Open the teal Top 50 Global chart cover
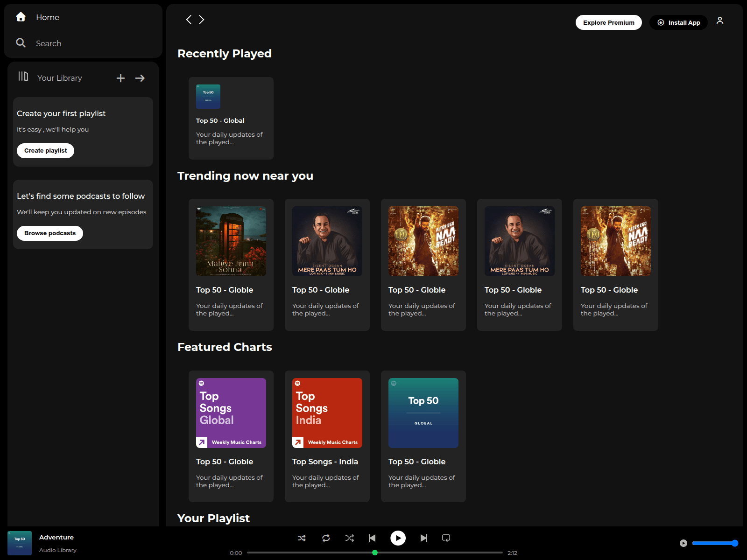Screen dimensions: 747x560 [x=423, y=413]
